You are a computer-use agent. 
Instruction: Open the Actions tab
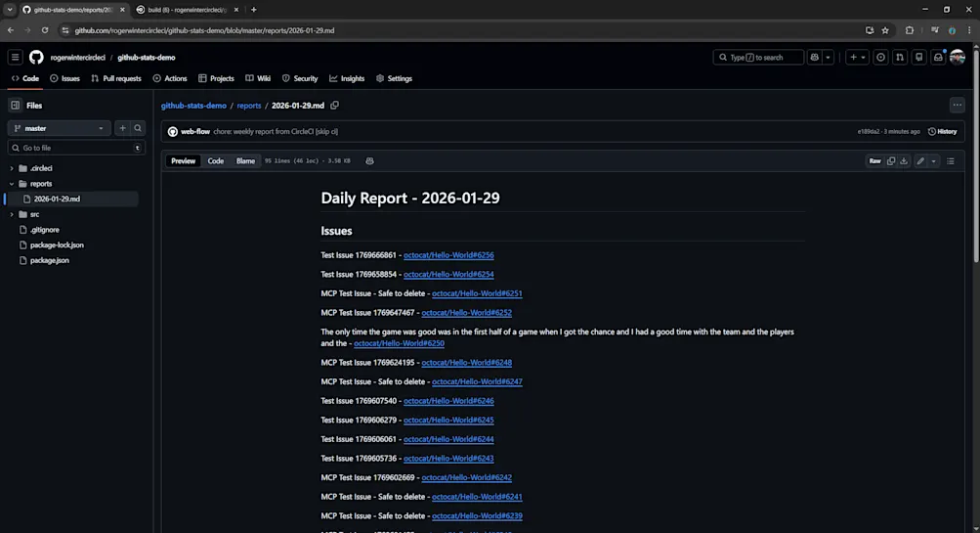[x=170, y=79]
